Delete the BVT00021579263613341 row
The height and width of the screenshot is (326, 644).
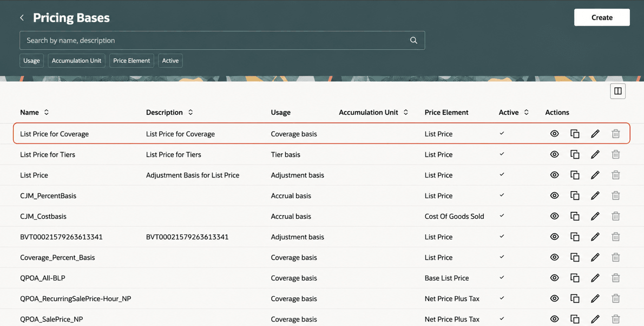616,237
